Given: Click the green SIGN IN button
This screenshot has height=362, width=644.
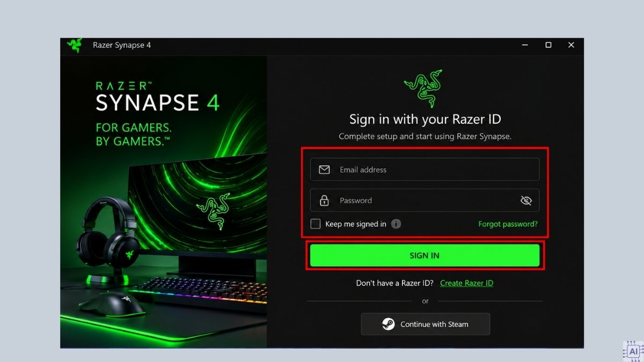Looking at the screenshot, I should [425, 255].
